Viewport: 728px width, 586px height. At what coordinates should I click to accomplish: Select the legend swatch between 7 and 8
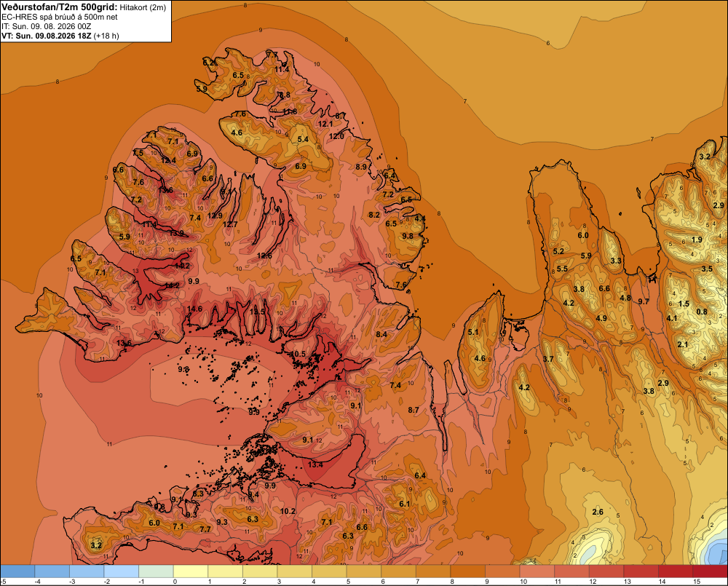[x=433, y=571]
